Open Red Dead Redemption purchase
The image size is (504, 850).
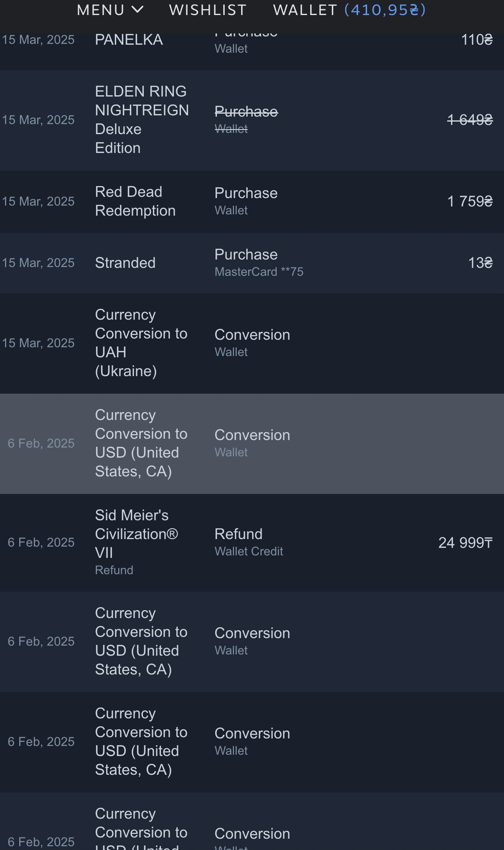tap(135, 201)
